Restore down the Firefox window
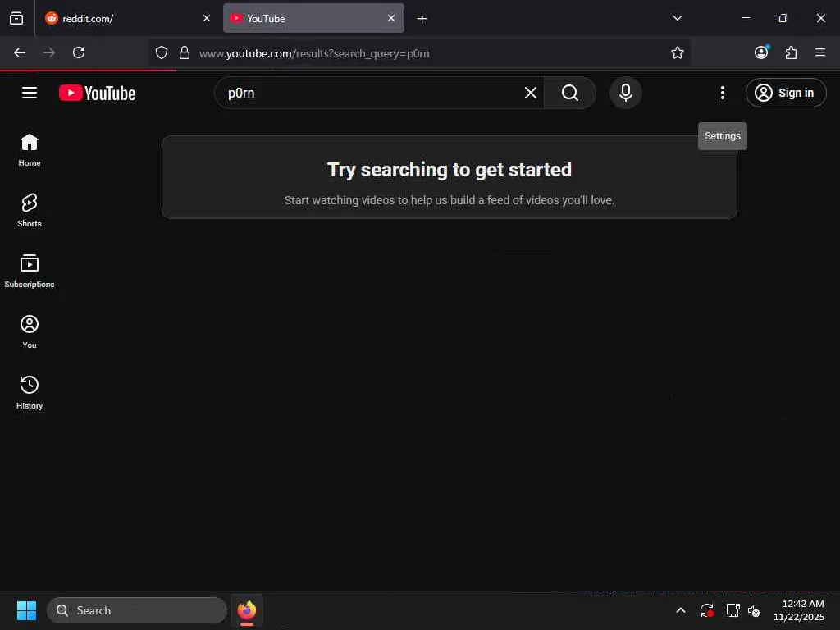Image resolution: width=840 pixels, height=630 pixels. [783, 18]
